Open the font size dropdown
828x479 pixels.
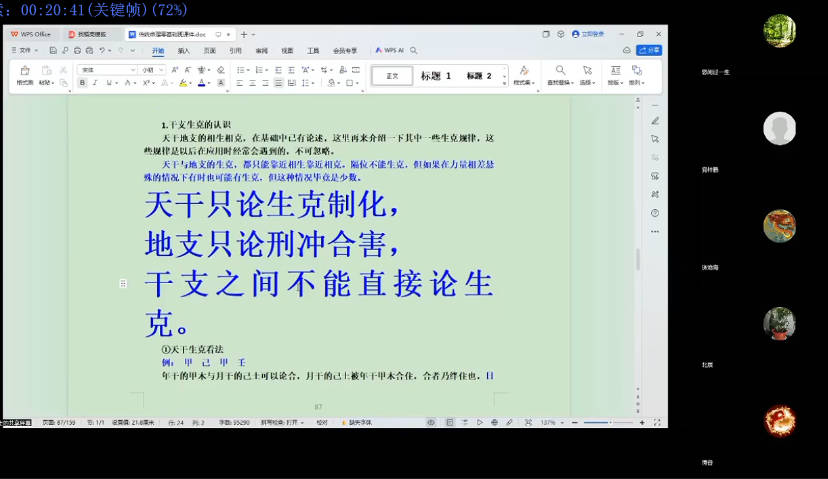[x=152, y=70]
